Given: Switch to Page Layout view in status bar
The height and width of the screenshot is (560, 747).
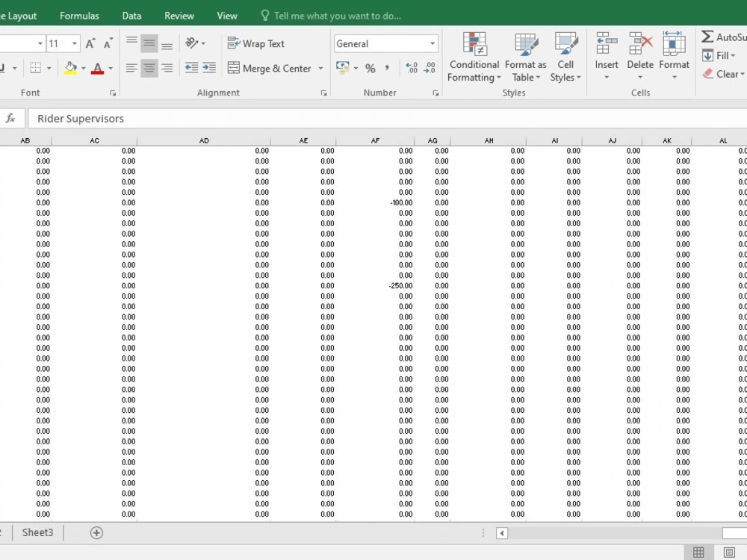Looking at the screenshot, I should (729, 553).
